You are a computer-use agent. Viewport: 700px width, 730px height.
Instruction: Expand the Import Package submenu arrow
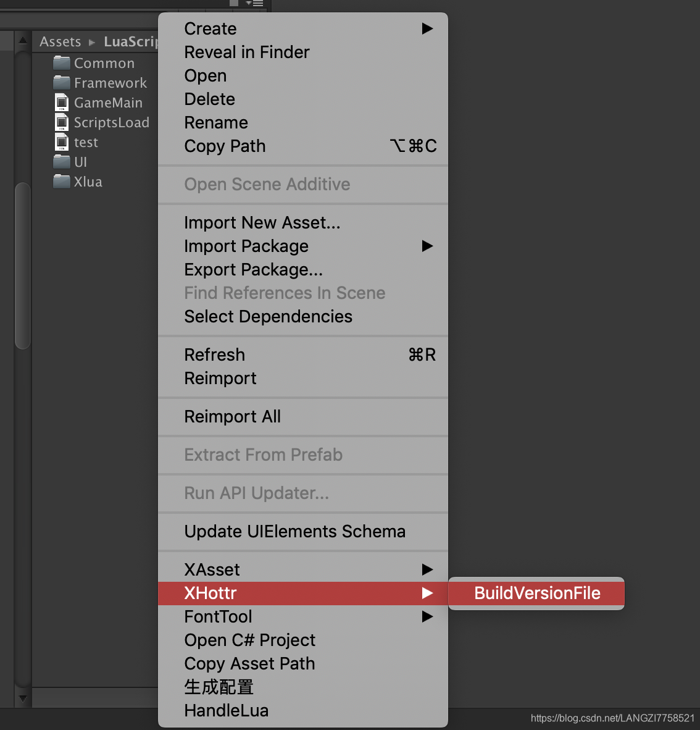click(x=427, y=246)
